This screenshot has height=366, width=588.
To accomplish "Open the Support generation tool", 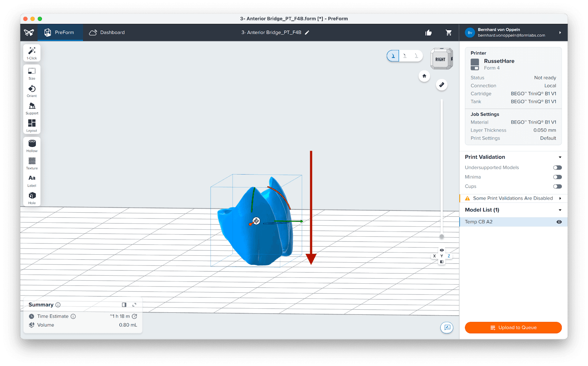I will [x=32, y=108].
